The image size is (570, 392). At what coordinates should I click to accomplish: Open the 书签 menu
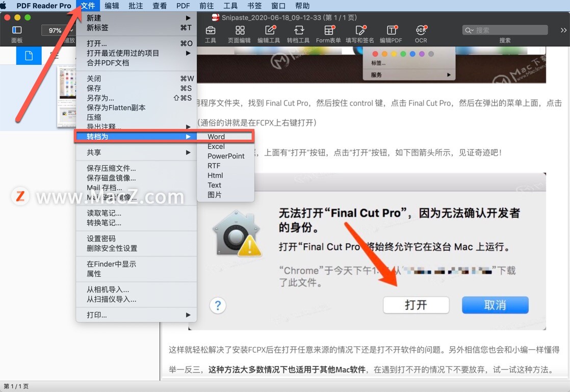pos(254,6)
